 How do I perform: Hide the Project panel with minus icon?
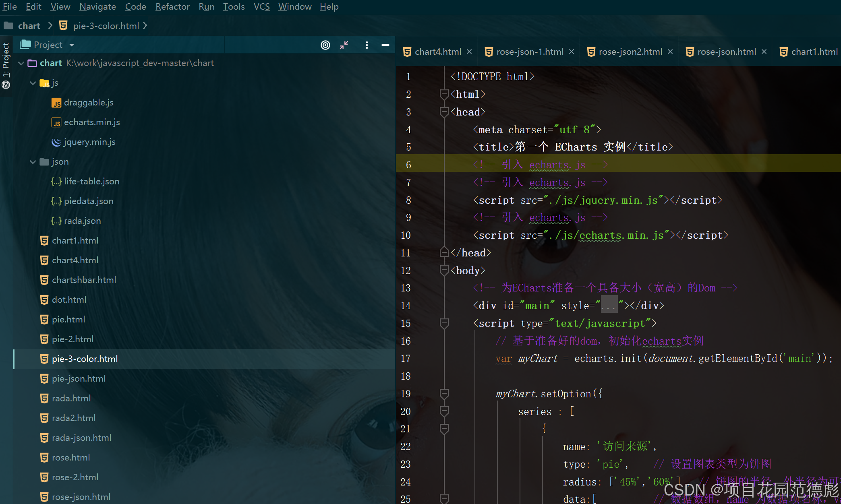[x=385, y=45]
